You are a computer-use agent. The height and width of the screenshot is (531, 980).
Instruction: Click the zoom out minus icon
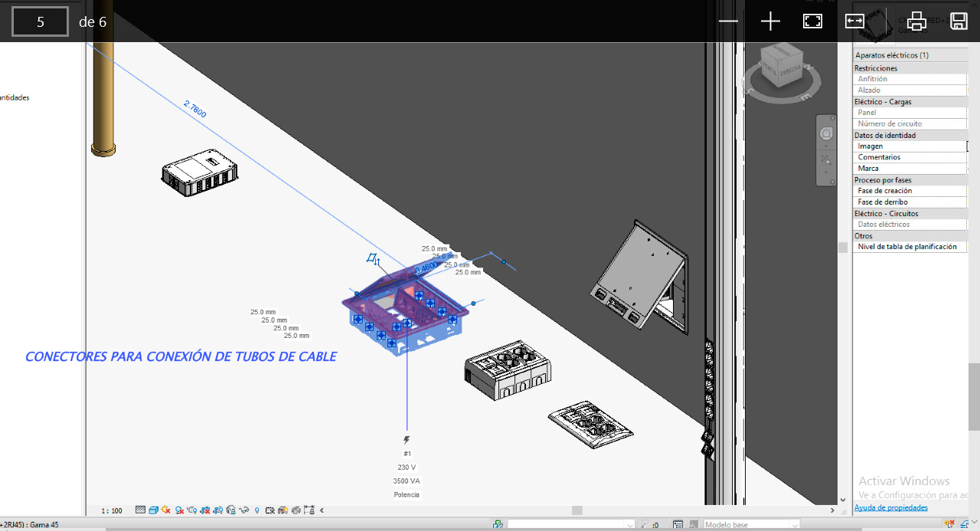[x=728, y=21]
